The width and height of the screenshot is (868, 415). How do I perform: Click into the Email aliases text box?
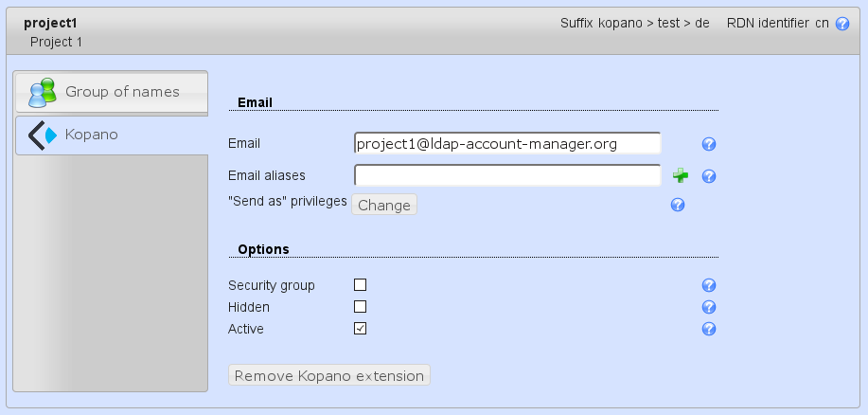506,175
